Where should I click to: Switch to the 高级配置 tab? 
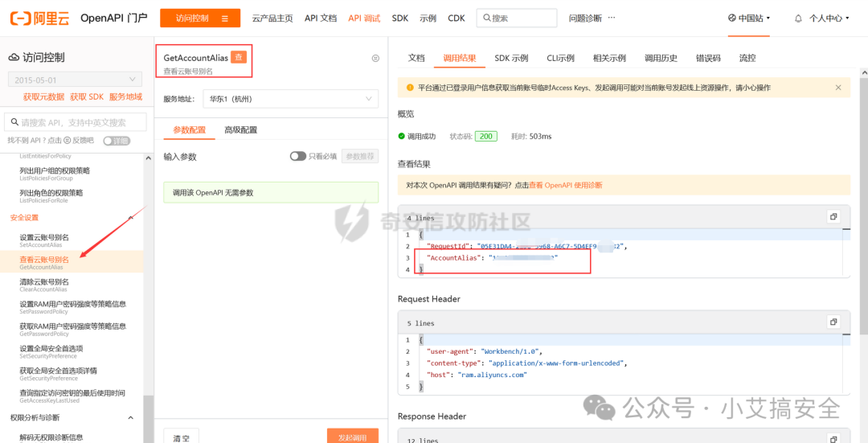[241, 130]
